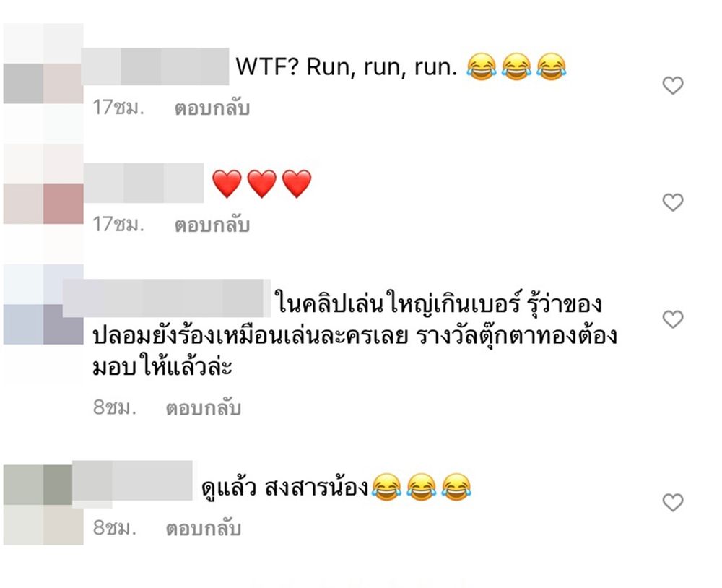
Task: Open blurred username before "ในคลิปเล่นใหญ่เกินเบอร์"
Action: pyautogui.click(x=167, y=298)
